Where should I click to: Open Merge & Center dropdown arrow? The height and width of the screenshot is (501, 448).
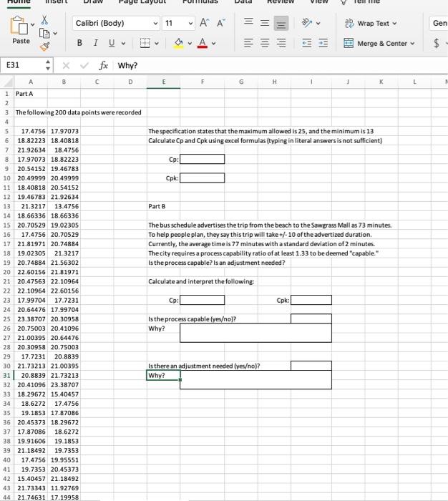(x=412, y=43)
